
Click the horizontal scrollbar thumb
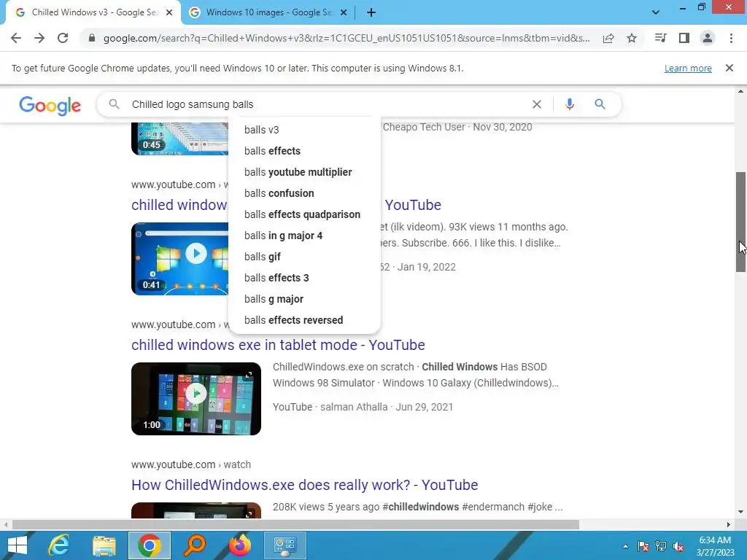pyautogui.click(x=295, y=525)
